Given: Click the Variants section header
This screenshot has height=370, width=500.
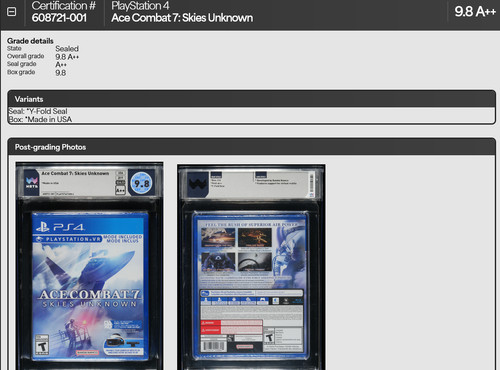Looking at the screenshot, I should point(252,99).
